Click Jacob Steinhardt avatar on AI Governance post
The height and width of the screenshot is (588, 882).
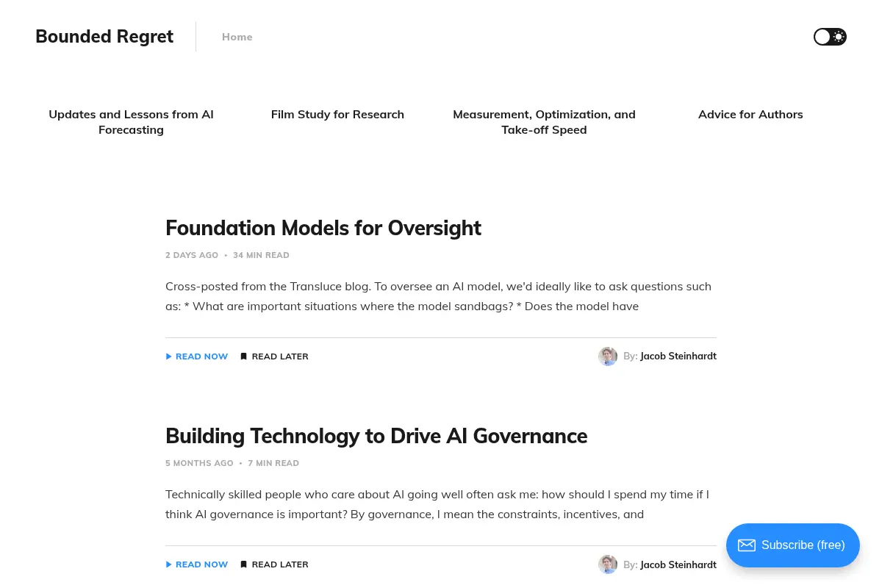608,564
